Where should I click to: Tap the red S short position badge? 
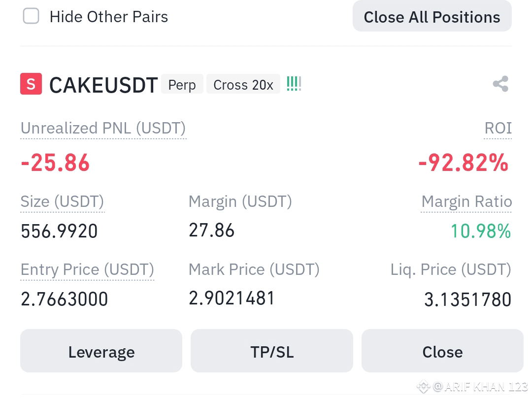[31, 84]
